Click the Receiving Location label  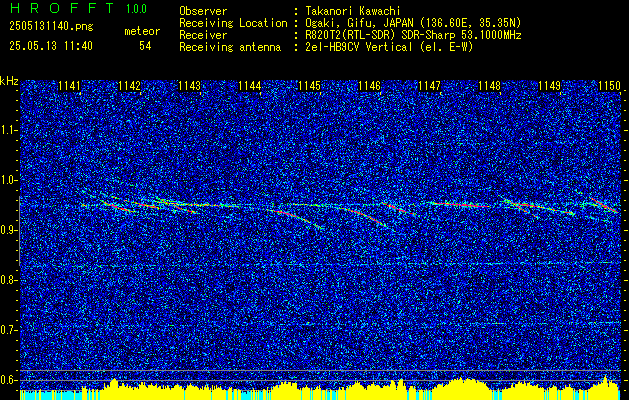coord(233,23)
